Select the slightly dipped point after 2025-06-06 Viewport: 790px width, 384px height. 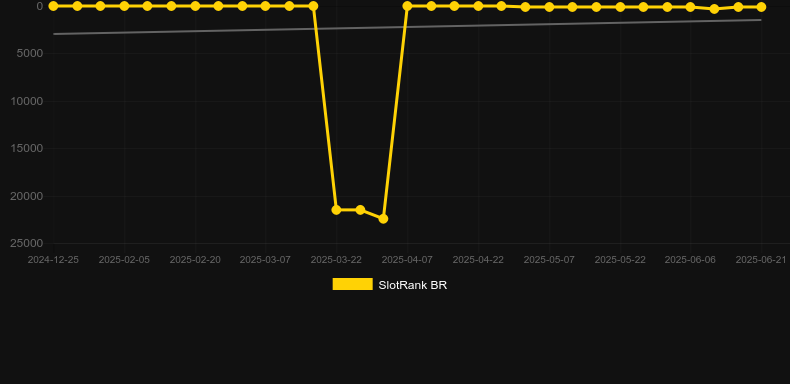tap(714, 9)
